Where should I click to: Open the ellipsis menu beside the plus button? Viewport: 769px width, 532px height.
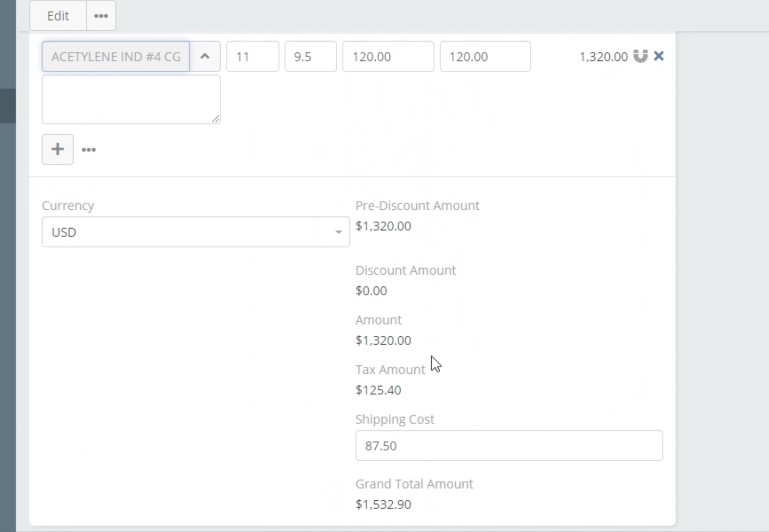(89, 150)
